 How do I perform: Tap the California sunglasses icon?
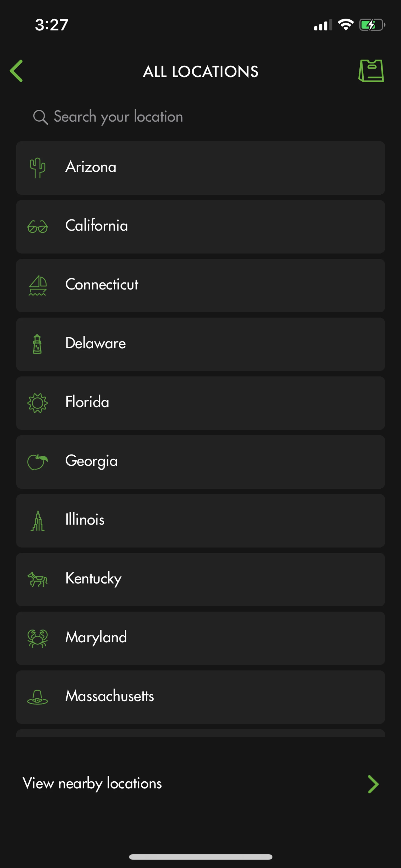[37, 226]
